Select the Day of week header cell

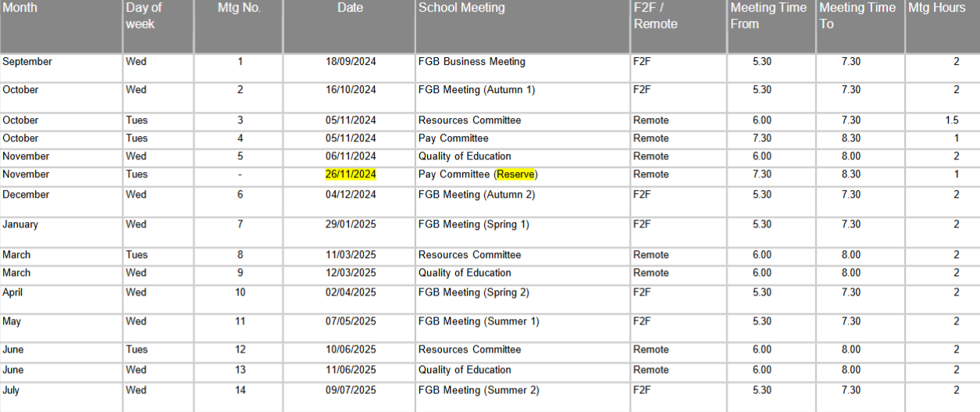point(144,16)
